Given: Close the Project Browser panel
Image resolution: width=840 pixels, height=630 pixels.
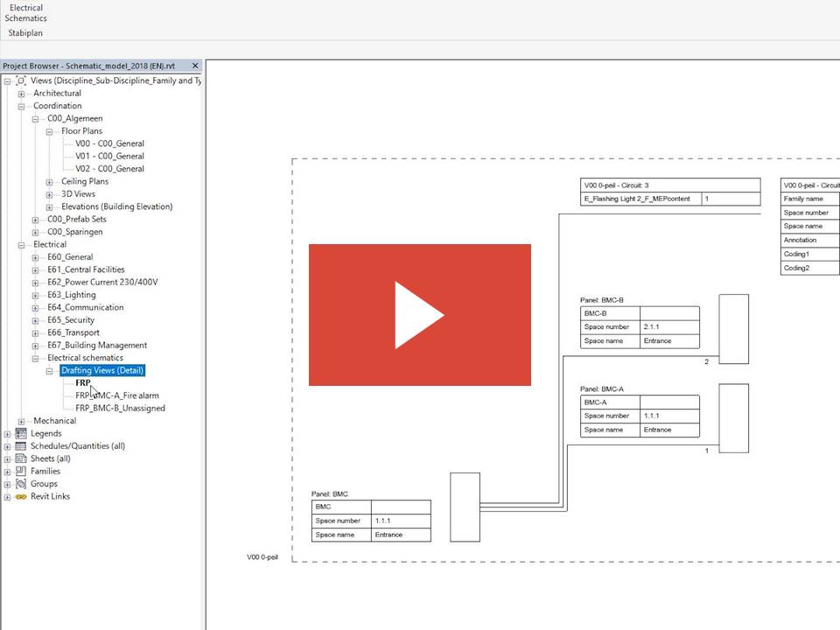Looking at the screenshot, I should [195, 66].
